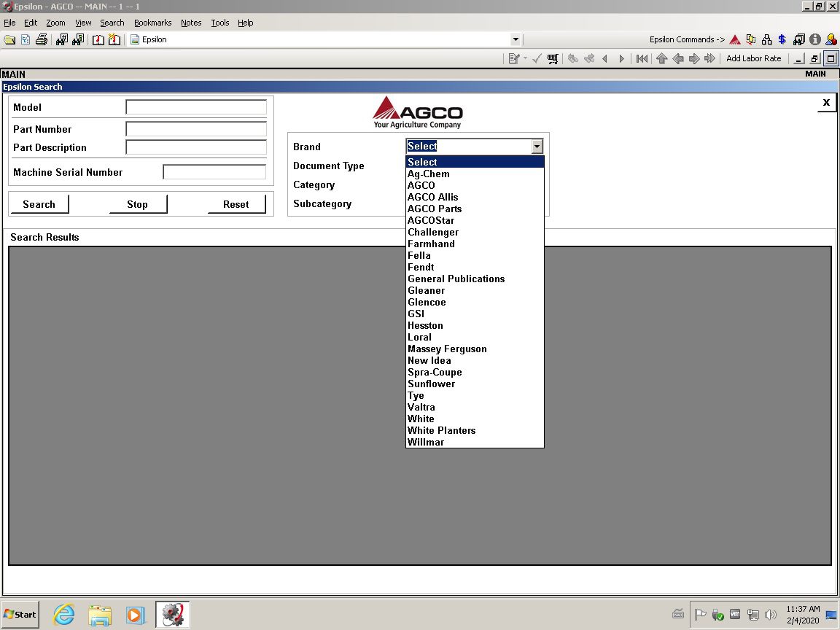840x630 pixels.
Task: Click the gray double right arrow icon
Action: pos(709,58)
